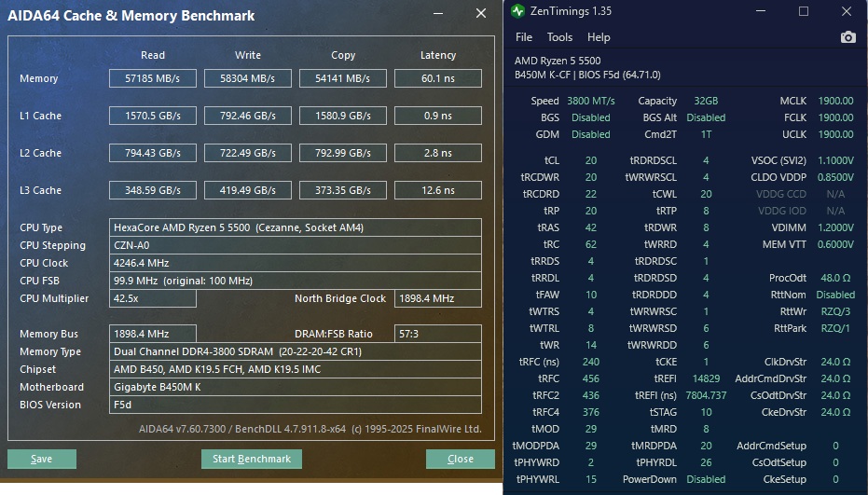868x495 pixels.
Task: Click the Memory Type field DDR4-3800 SDRAM
Action: coord(295,351)
